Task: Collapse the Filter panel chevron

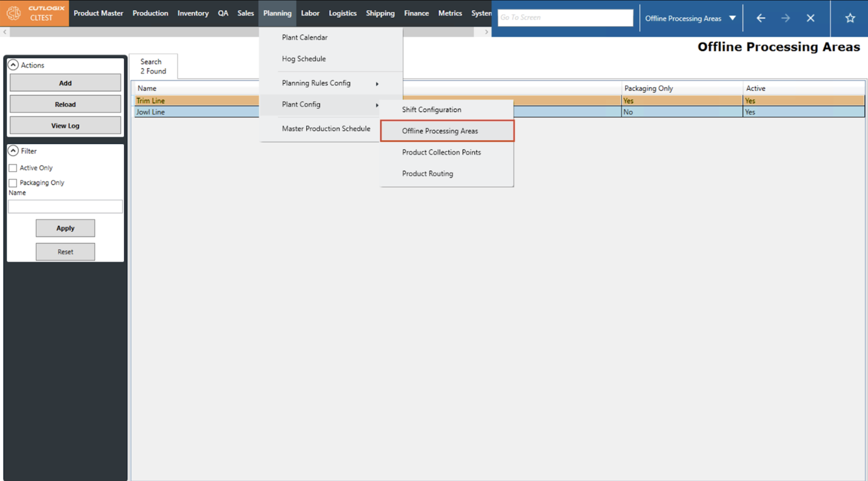Action: pos(13,151)
